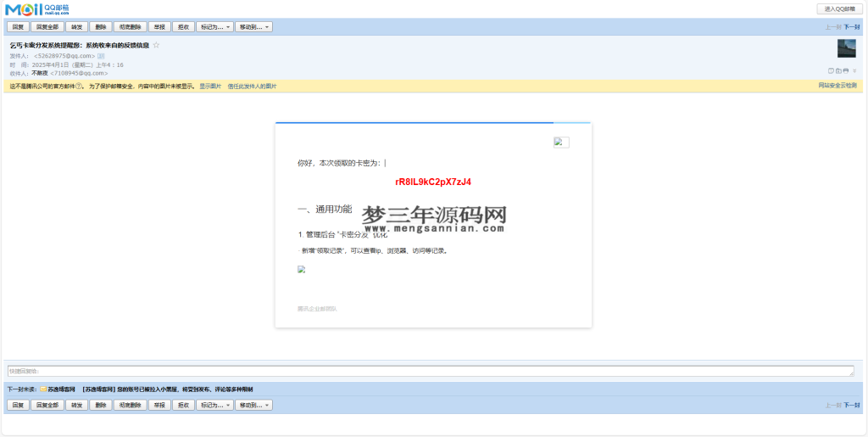Screen dimensions: 868x437
Task: Click recipient 不敢夜 7108945@qq.com
Action: click(70, 73)
